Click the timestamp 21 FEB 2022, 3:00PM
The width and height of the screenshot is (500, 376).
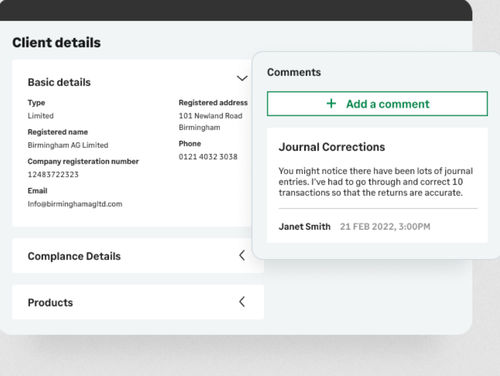385,227
